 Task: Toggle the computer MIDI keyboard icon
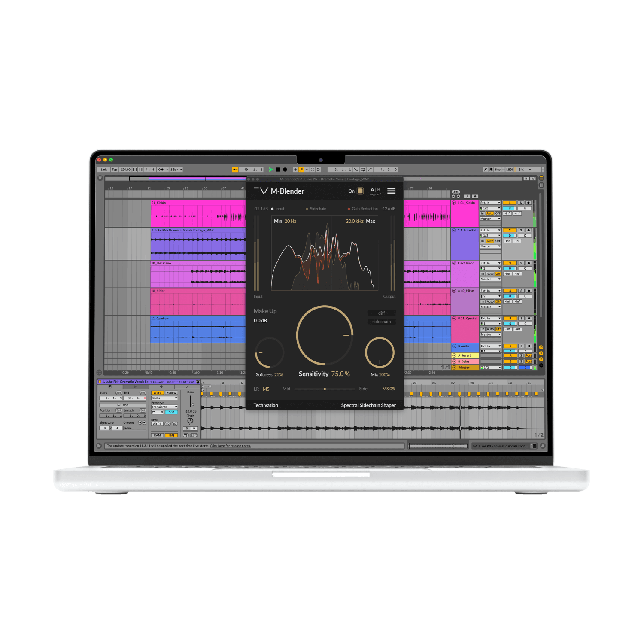(x=491, y=170)
